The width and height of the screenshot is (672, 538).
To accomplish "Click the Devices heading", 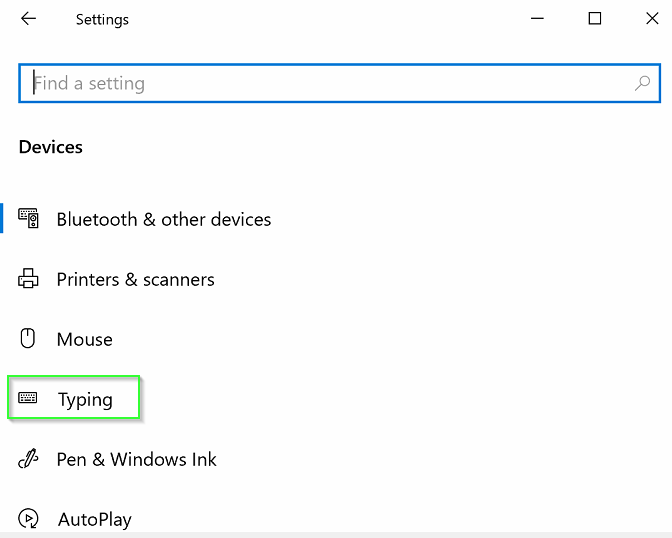I will (x=51, y=147).
